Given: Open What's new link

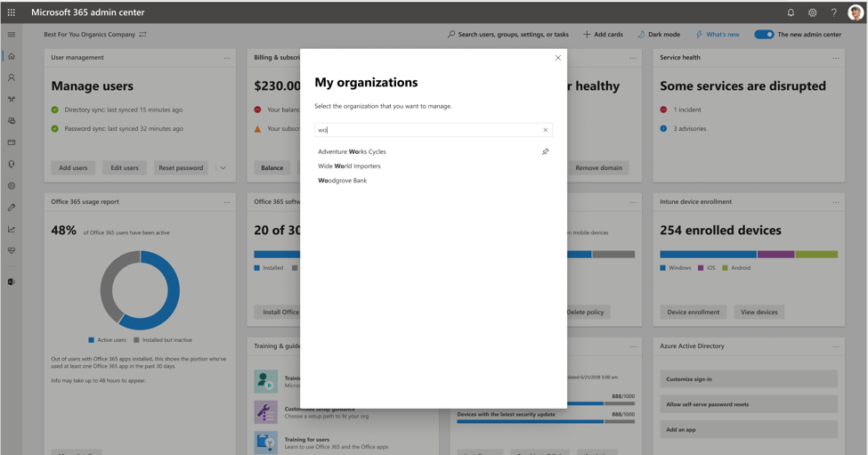Looking at the screenshot, I should (x=718, y=35).
